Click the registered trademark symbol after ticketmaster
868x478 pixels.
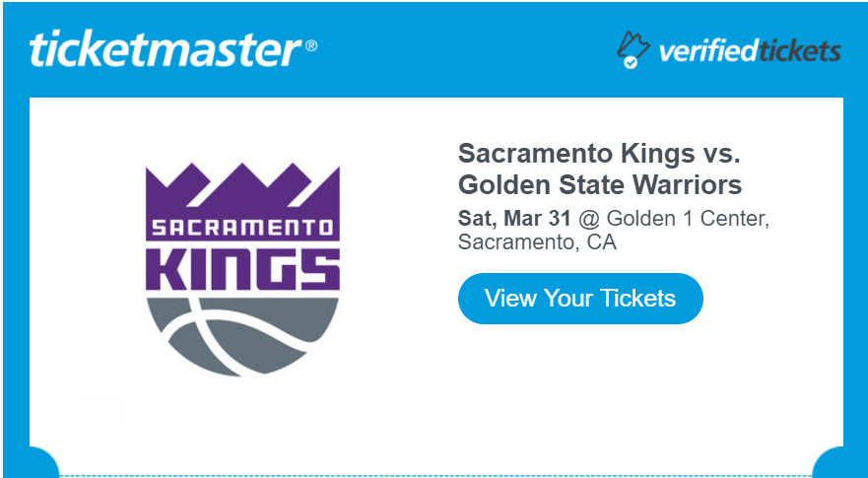311,45
